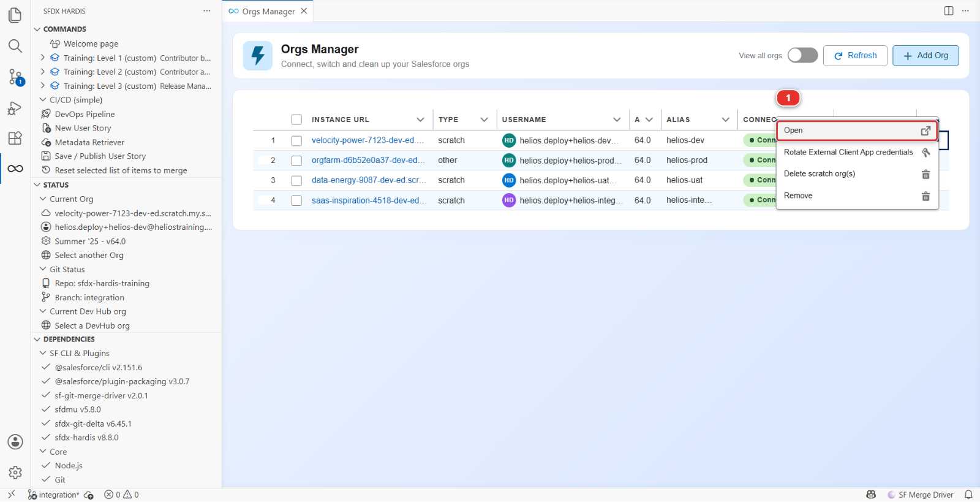Screen dimensions: 980x502
Task: Open the Username column filter dropdown
Action: 617,120
